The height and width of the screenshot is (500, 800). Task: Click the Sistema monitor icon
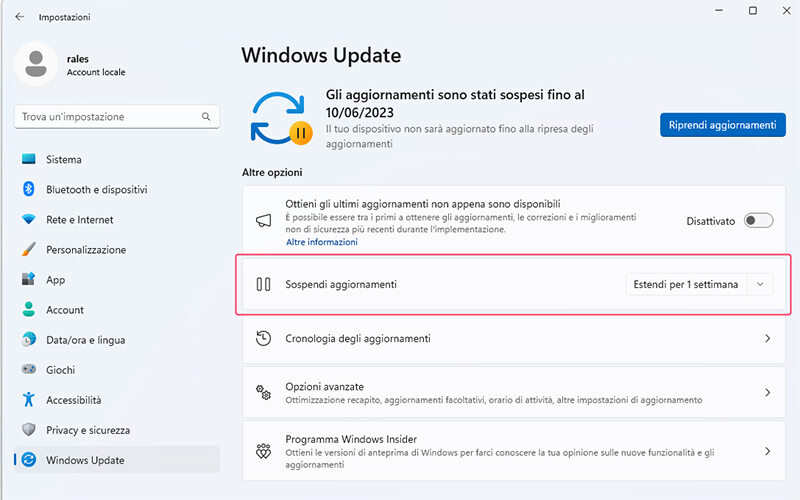point(29,159)
